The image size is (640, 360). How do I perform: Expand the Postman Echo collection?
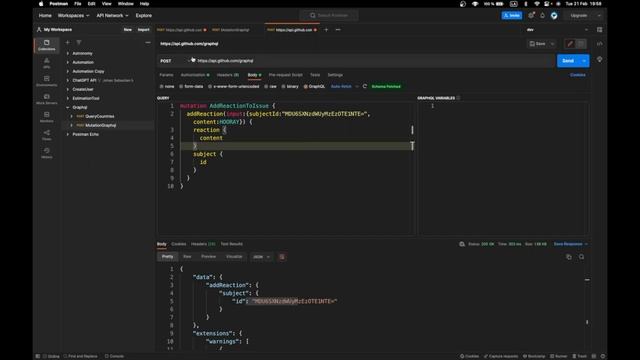pos(68,134)
